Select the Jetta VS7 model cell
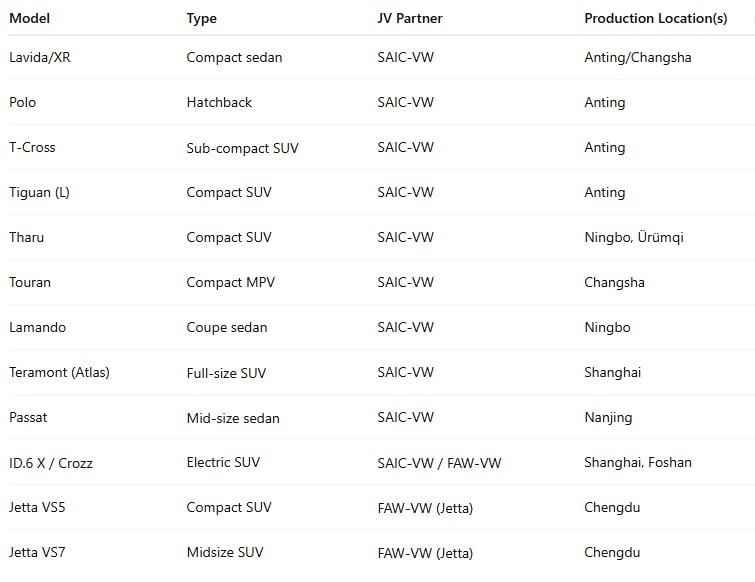 [38, 552]
